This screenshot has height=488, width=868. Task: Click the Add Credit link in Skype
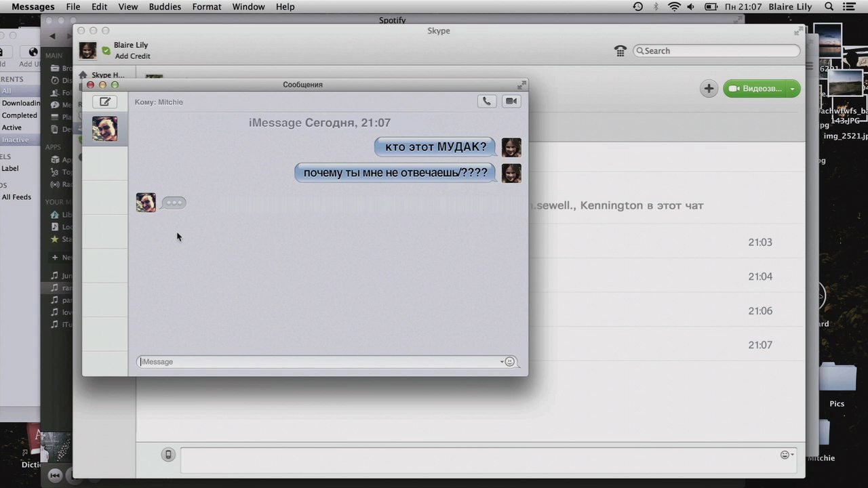coord(132,56)
